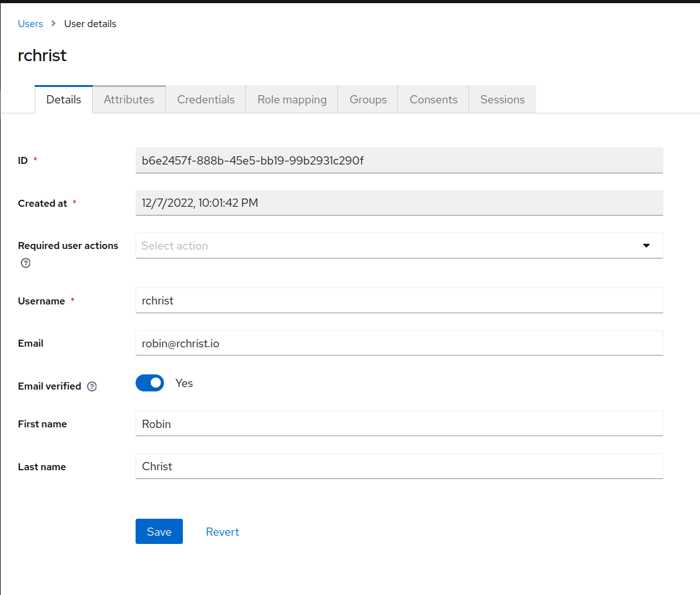The image size is (700, 595).
Task: Focus the Username input field
Action: [x=399, y=301]
